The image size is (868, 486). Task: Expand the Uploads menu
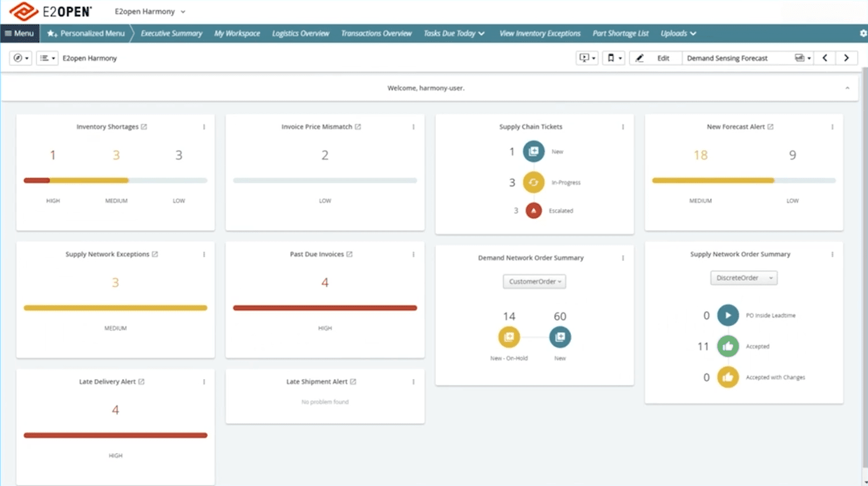[x=678, y=33]
